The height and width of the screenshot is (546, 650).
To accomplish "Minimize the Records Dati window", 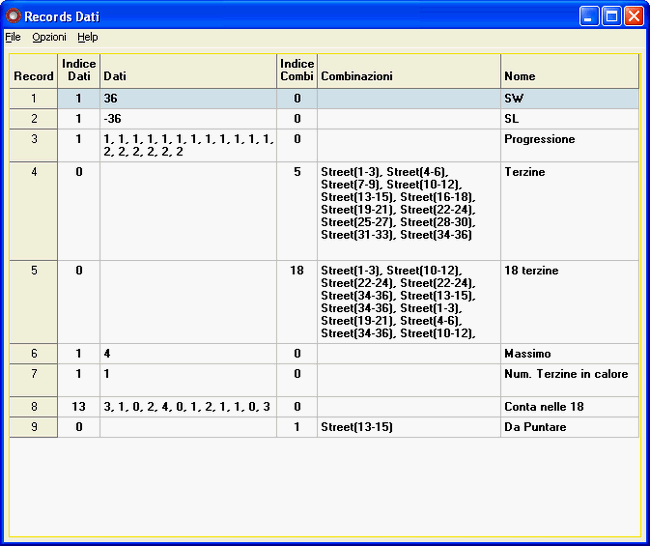I will (x=590, y=16).
